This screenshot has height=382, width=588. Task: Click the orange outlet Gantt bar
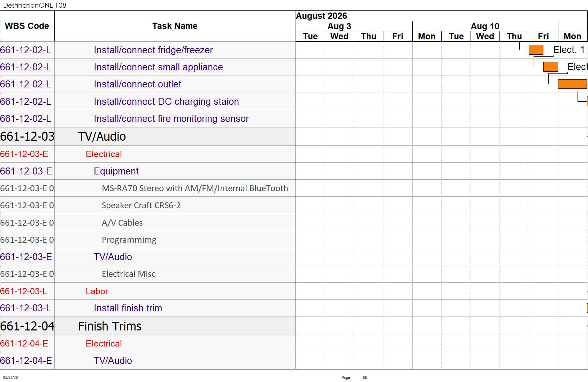(572, 84)
